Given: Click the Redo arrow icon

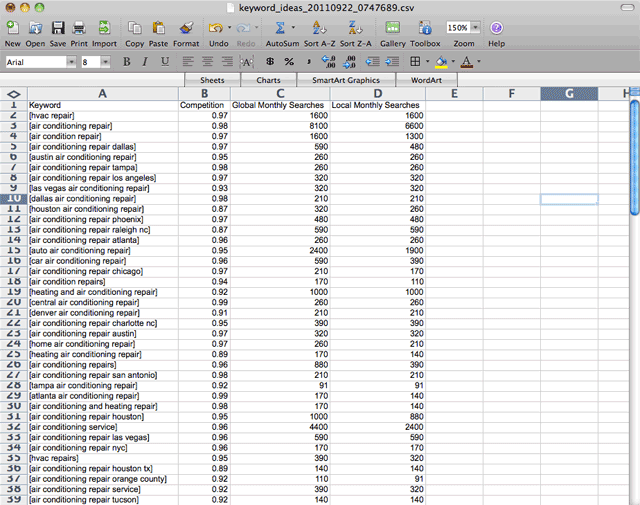Looking at the screenshot, I should coord(243,28).
